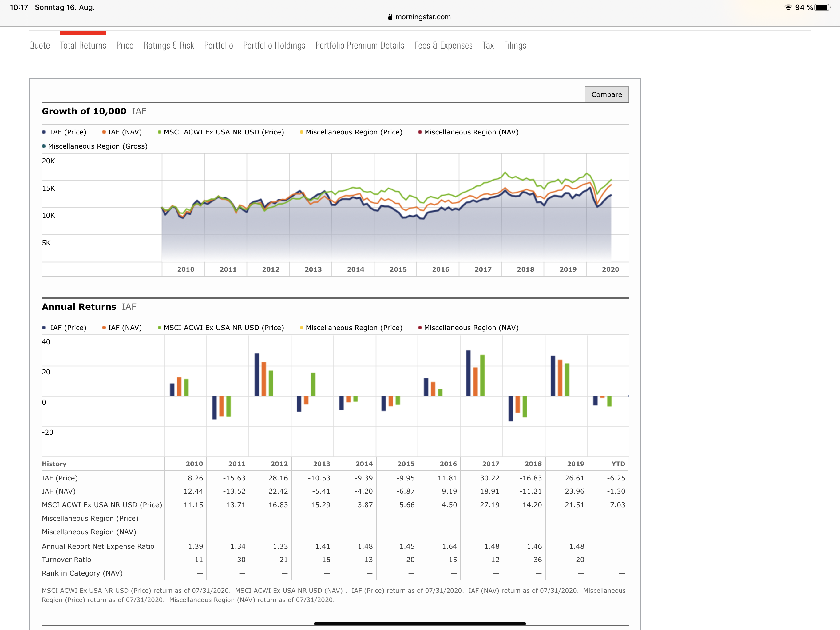The height and width of the screenshot is (630, 840).
Task: Click IAF (NAV) orange legend in Annual Returns
Action: pos(104,328)
